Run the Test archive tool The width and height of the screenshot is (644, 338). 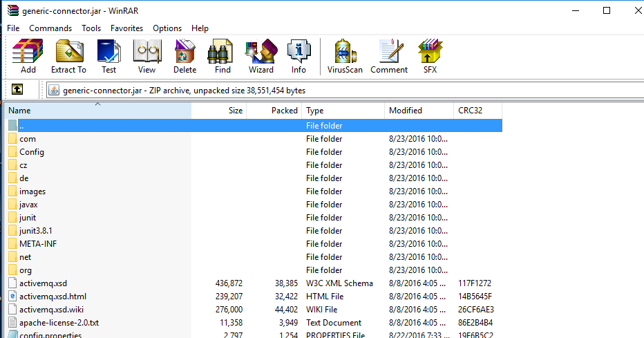point(108,56)
